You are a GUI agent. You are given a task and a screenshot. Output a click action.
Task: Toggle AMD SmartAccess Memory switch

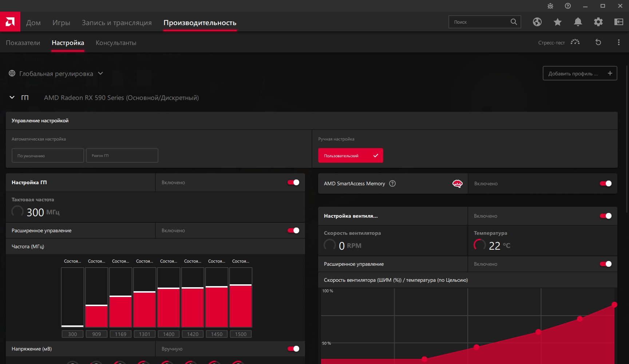pos(606,183)
